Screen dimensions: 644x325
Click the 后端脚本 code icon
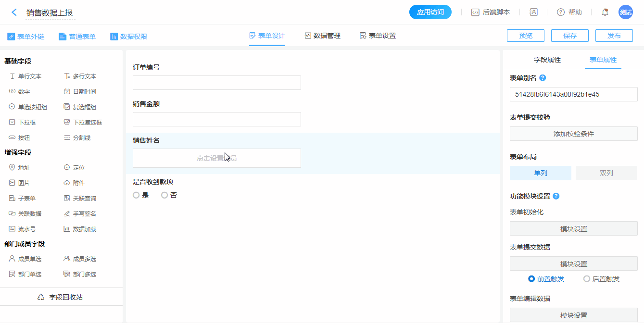click(475, 12)
